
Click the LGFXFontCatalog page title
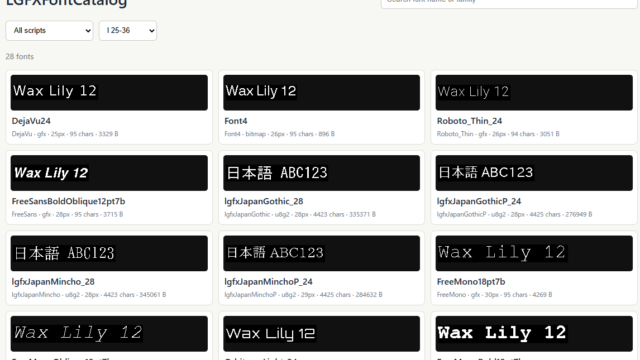[66, 3]
